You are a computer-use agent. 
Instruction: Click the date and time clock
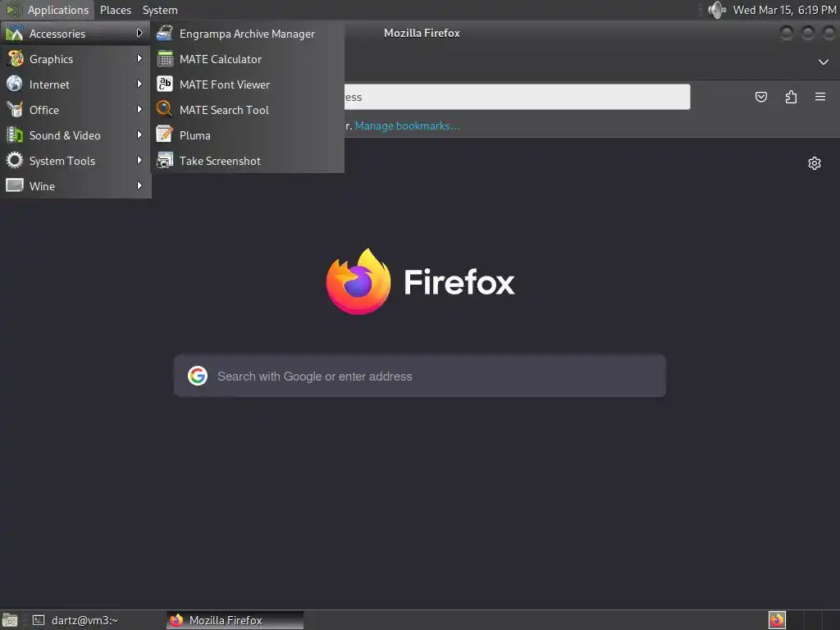(784, 10)
